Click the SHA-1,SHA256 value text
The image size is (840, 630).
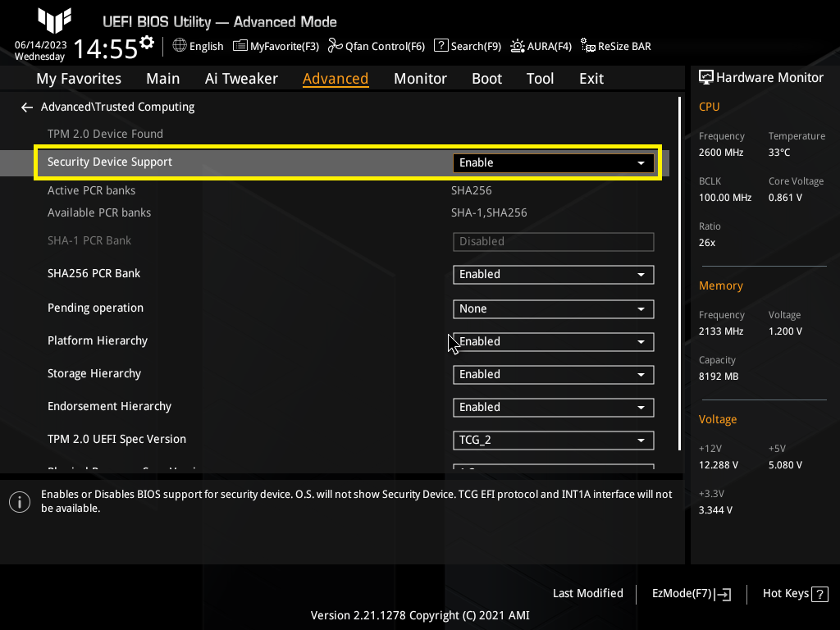tap(489, 212)
